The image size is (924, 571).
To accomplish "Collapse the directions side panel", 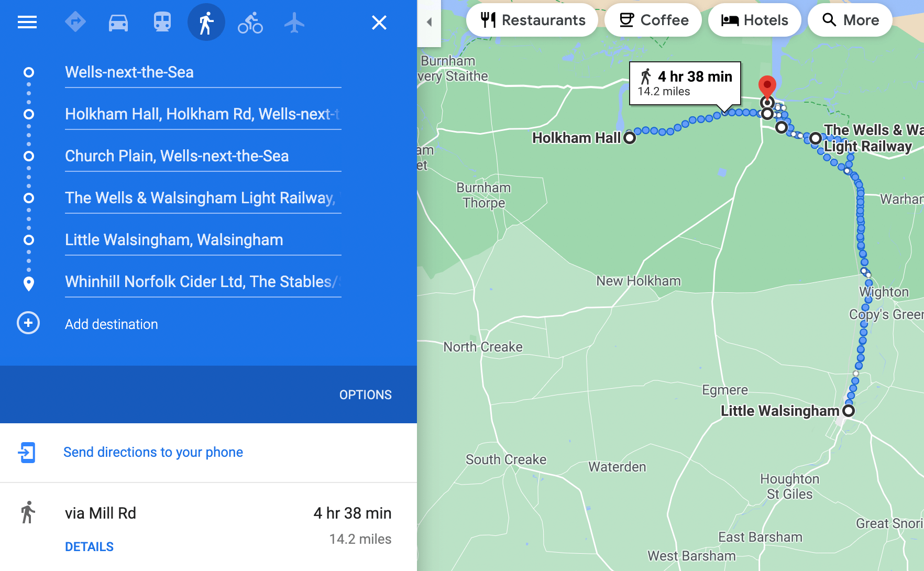I will (x=429, y=22).
